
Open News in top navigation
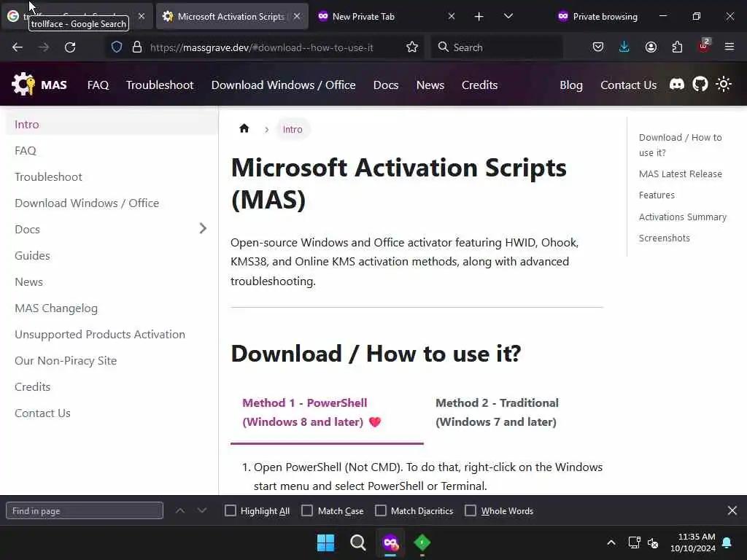point(430,85)
